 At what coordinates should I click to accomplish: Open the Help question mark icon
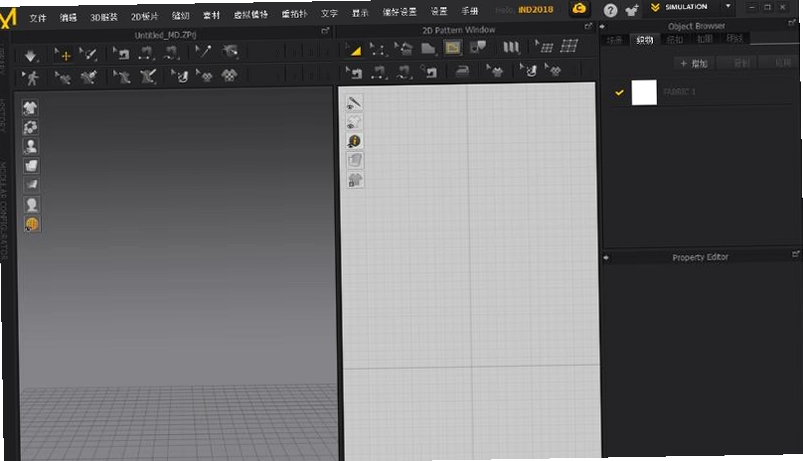pyautogui.click(x=610, y=10)
